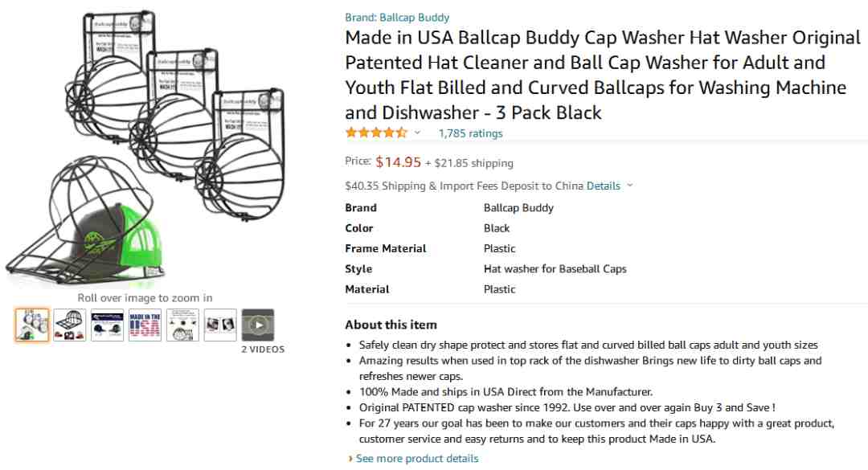Expand See more product details
This screenshot has height=470, width=868.
coord(417,459)
